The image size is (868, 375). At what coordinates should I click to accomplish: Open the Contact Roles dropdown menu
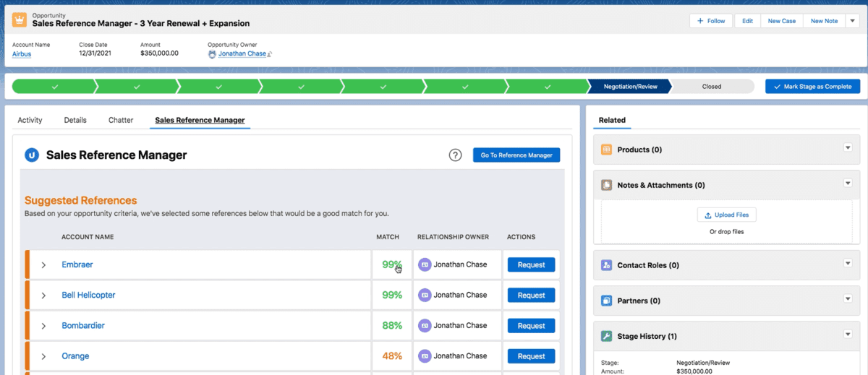[x=848, y=263]
